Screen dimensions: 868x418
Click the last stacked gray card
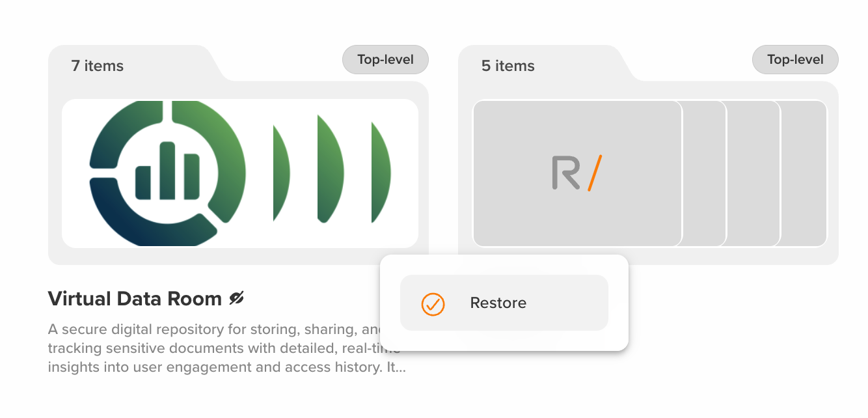(x=804, y=173)
